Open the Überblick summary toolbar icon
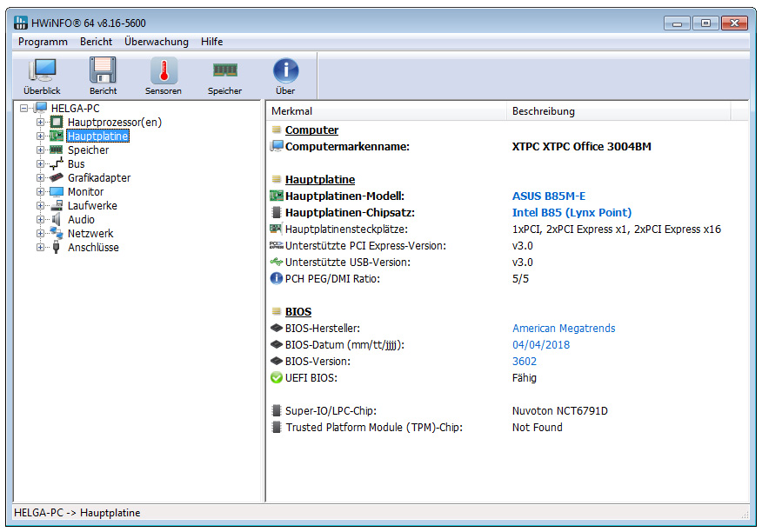762x532 pixels. (x=42, y=71)
